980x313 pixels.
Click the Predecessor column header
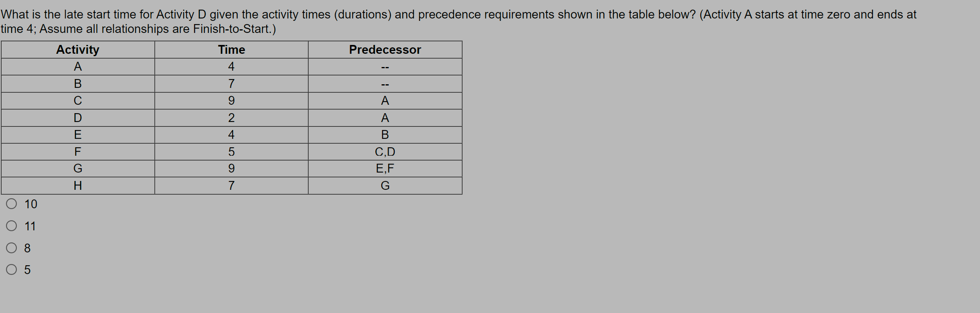(384, 50)
